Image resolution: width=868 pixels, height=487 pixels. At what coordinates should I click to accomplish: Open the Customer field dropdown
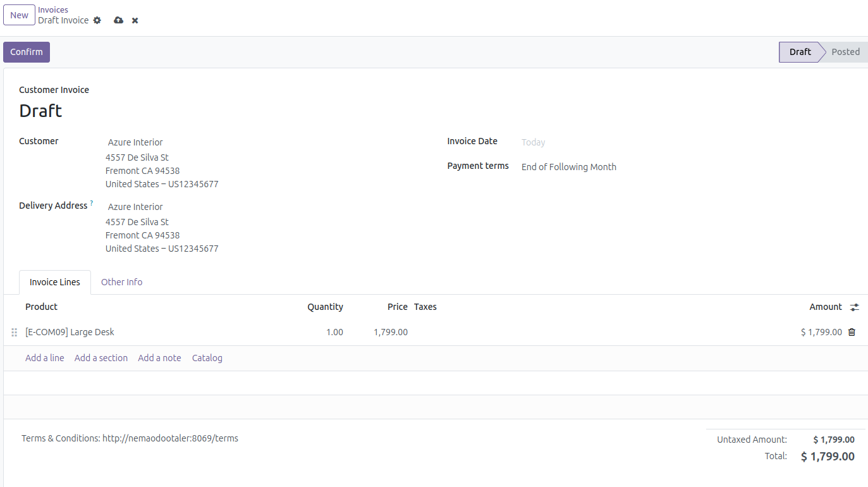tap(253, 142)
